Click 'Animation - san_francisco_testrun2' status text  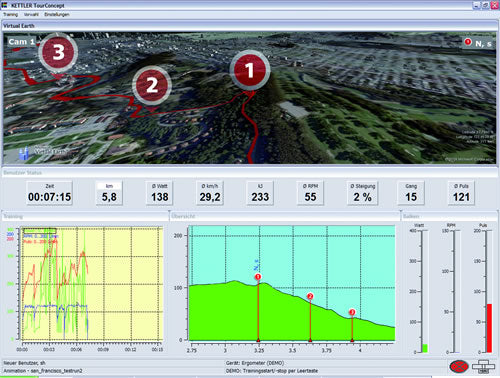click(43, 371)
